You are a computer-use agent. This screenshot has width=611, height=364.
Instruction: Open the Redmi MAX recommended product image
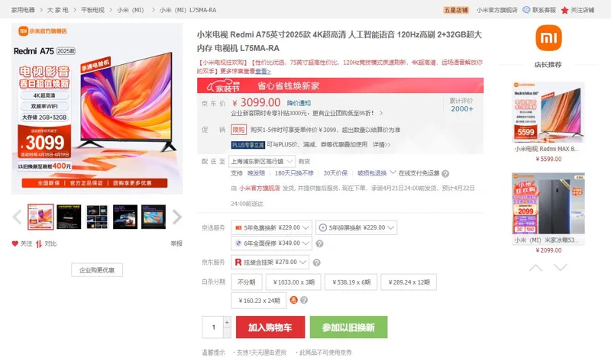[x=548, y=112]
